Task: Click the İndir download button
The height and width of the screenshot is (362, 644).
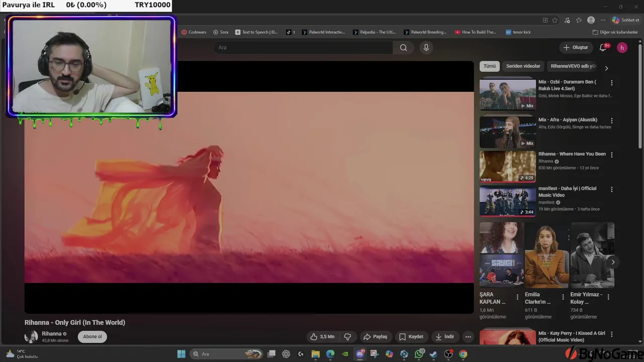Action: [x=445, y=337]
